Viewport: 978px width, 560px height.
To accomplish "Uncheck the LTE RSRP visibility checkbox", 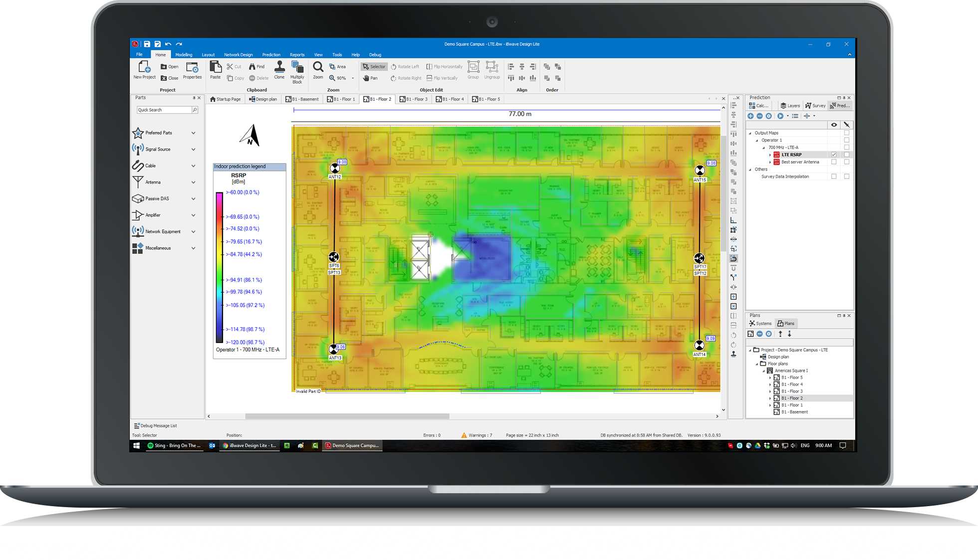I will pos(834,155).
